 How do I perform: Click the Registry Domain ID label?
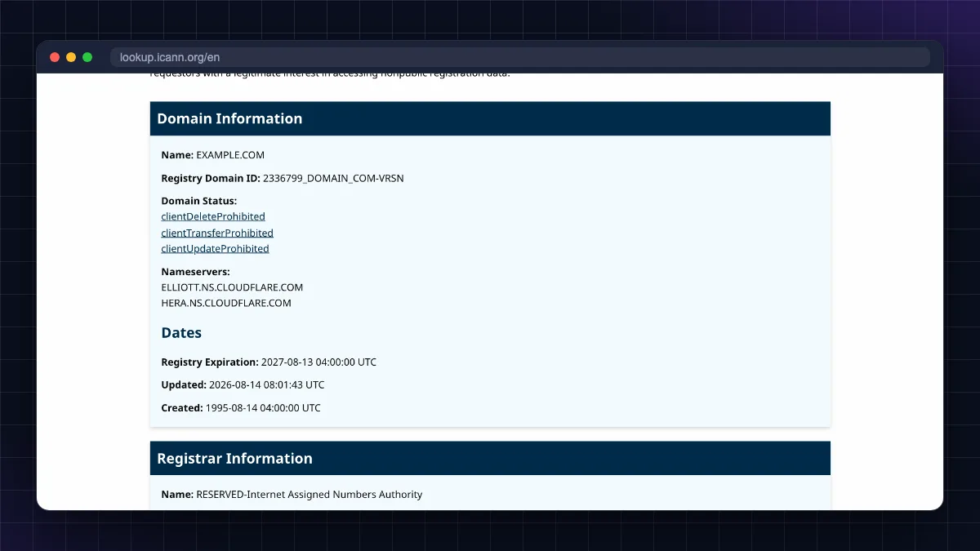[211, 178]
